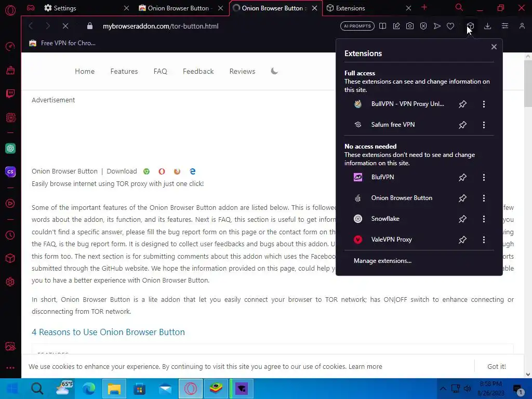Open Free VPN for Chrome bookmark
Screen dimensions: 532x399
click(x=62, y=43)
